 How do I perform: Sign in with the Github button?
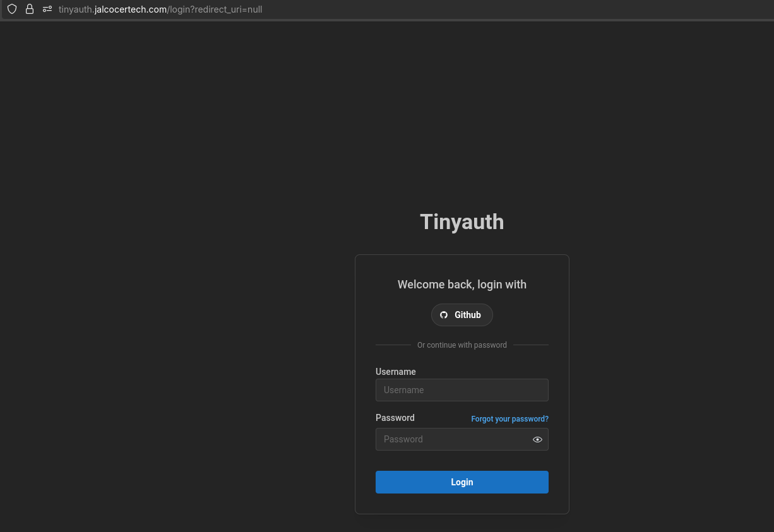(461, 315)
